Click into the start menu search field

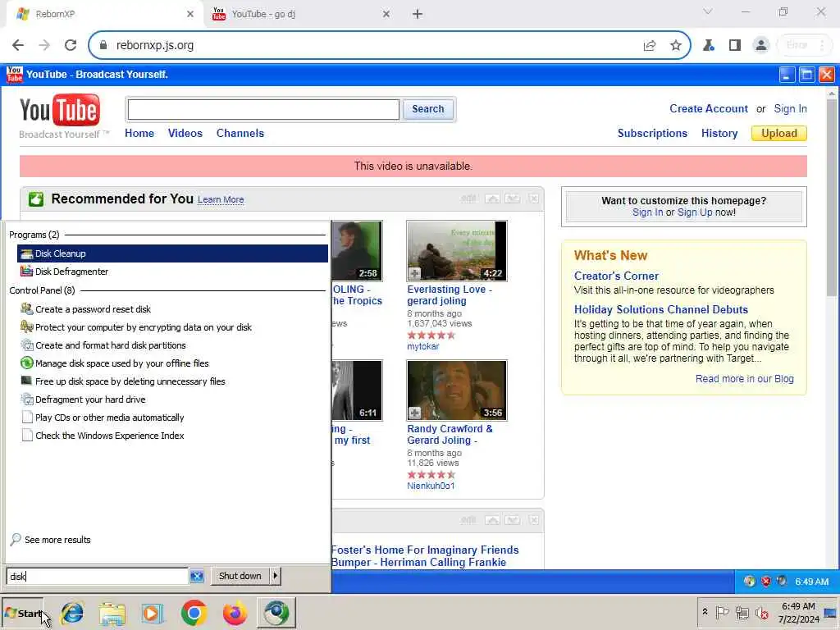coord(97,576)
